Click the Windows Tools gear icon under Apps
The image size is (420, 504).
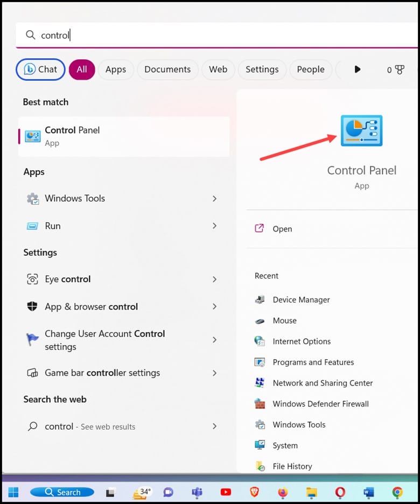(x=33, y=199)
